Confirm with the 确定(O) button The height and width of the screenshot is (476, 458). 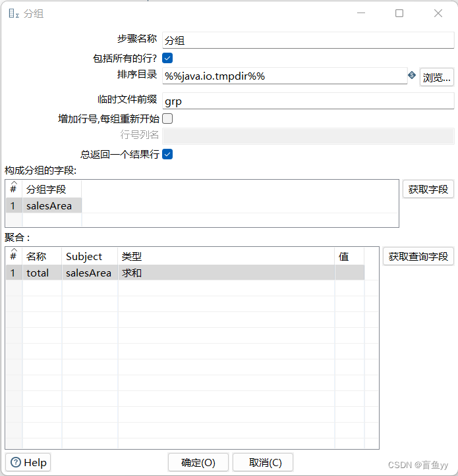tap(198, 462)
